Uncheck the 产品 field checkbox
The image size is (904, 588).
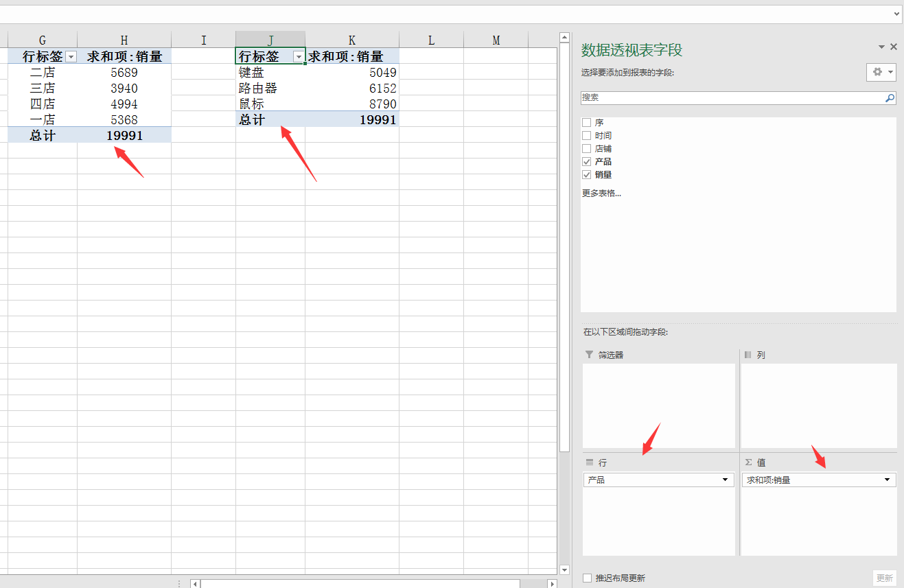coord(586,161)
